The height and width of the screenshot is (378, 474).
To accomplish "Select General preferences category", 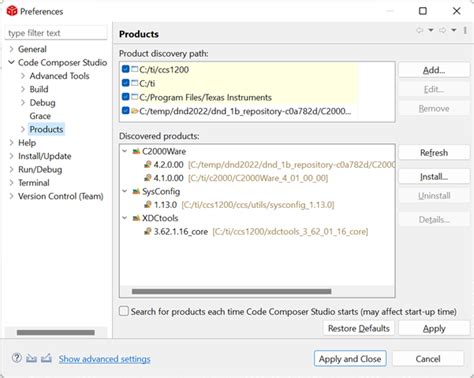I will coord(32,49).
